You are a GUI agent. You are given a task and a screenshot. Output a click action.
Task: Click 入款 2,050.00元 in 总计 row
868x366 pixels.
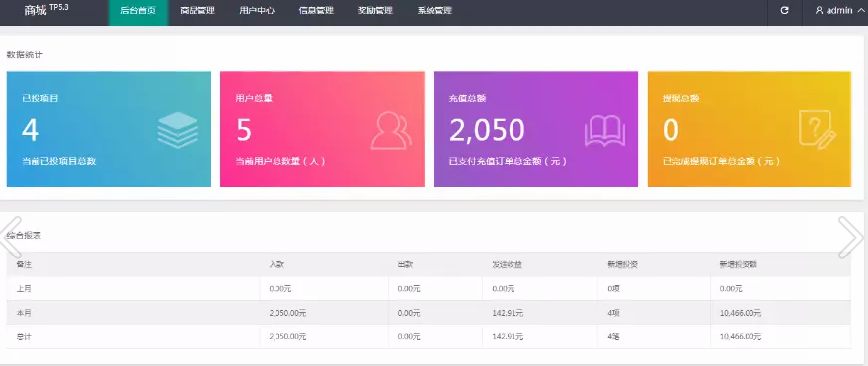coord(287,336)
